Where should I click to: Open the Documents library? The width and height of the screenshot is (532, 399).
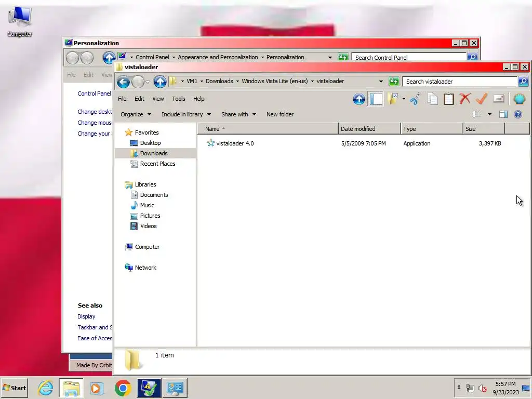pyautogui.click(x=149, y=195)
